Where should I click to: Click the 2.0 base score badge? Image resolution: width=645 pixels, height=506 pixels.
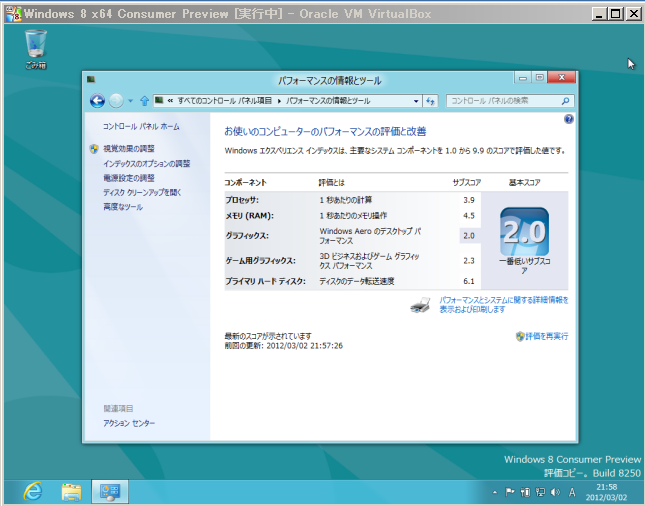tap(523, 231)
